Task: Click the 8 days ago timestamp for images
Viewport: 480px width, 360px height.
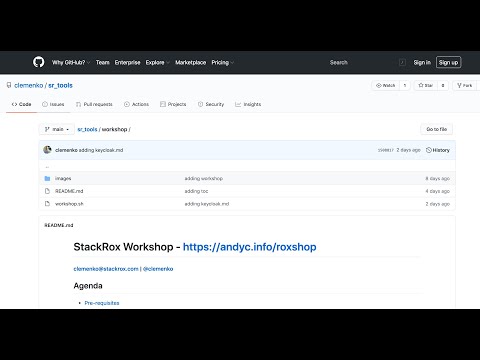Action: coord(438,179)
